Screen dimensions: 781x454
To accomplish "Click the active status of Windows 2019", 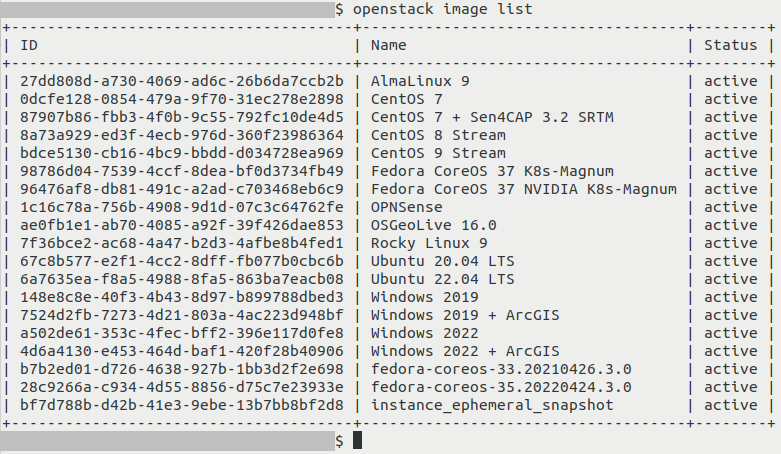I will pos(730,297).
